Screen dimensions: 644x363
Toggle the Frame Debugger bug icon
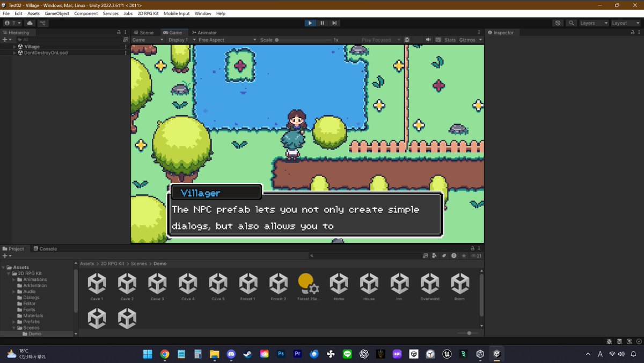coord(407,40)
